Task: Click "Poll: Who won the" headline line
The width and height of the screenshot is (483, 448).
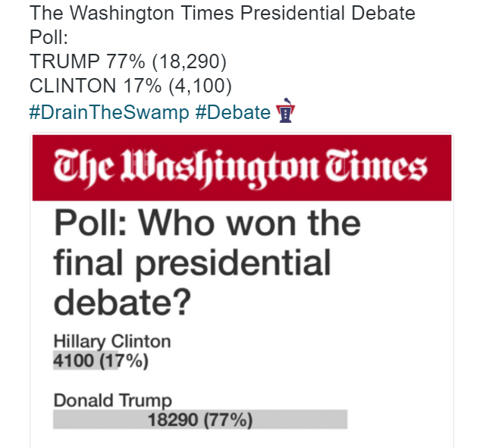Action: [206, 224]
